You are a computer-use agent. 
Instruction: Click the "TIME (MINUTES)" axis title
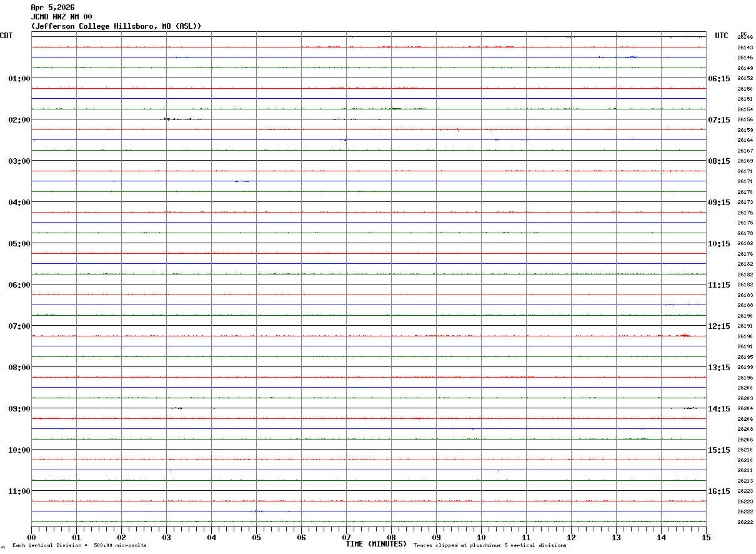376,544
